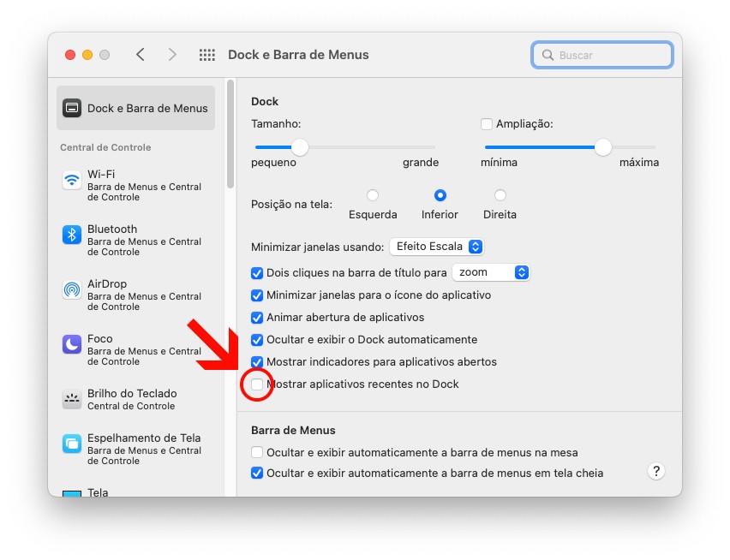Toggle Ocultar e exibir o Dock automaticamente
The width and height of the screenshot is (730, 560).
[257, 340]
